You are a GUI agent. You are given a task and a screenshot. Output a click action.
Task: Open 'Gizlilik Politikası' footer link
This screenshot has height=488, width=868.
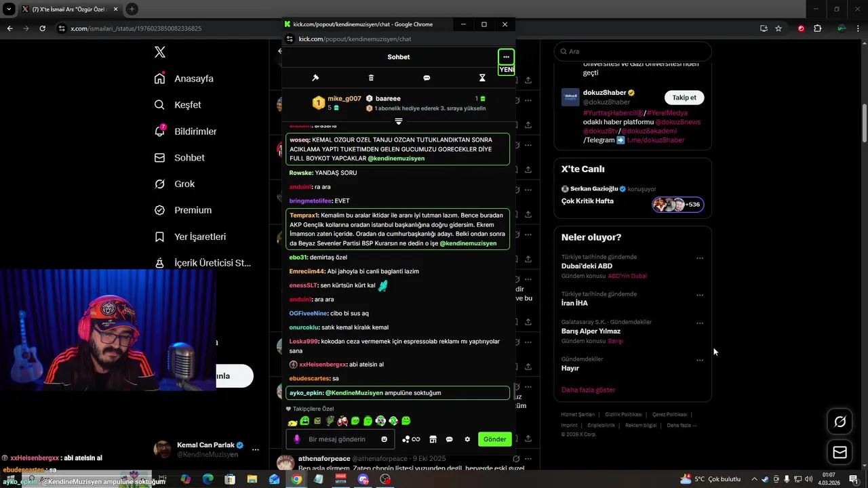(623, 415)
